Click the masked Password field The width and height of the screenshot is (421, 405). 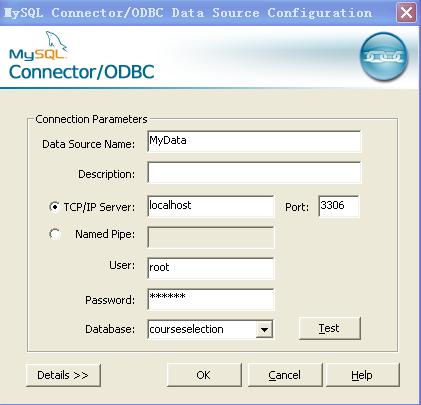coord(211,299)
